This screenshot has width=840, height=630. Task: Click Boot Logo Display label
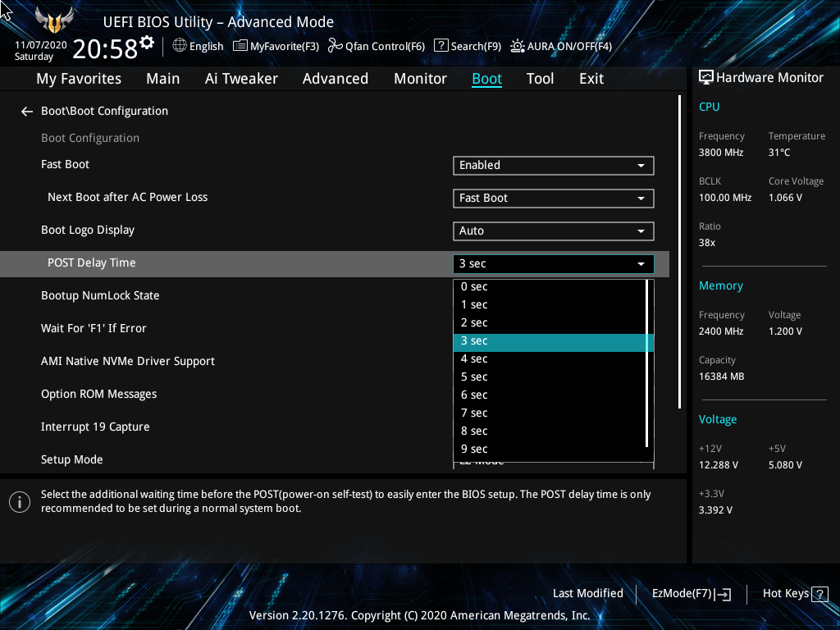pos(88,230)
